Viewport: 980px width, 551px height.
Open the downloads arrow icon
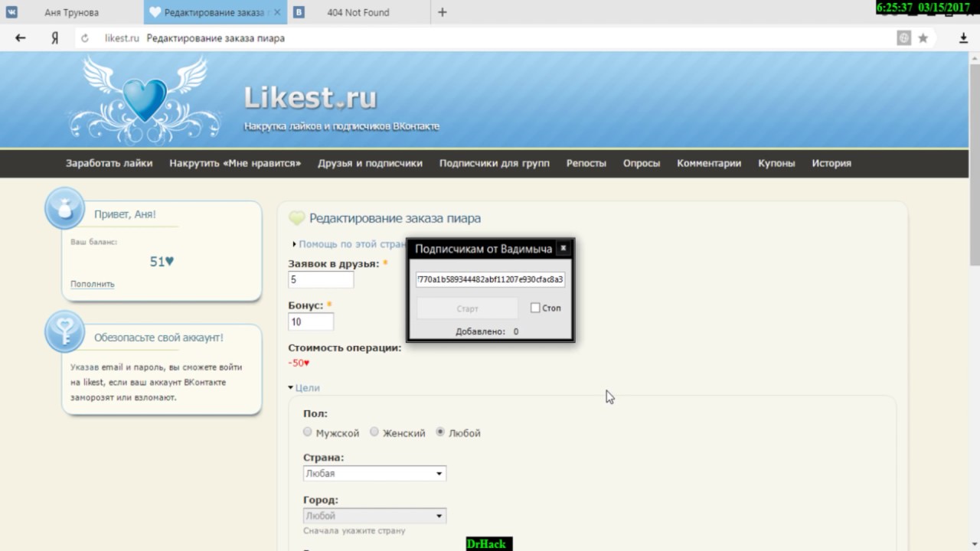pos(964,37)
